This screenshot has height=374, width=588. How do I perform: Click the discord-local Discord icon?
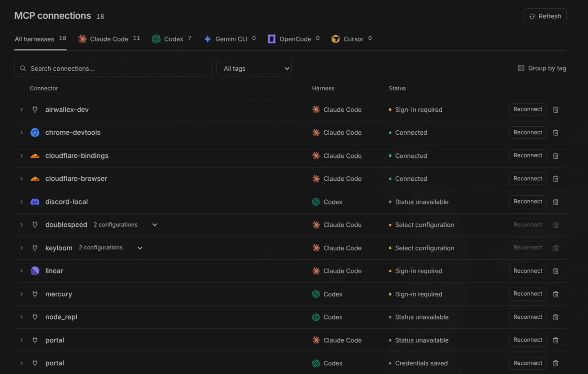click(x=35, y=202)
